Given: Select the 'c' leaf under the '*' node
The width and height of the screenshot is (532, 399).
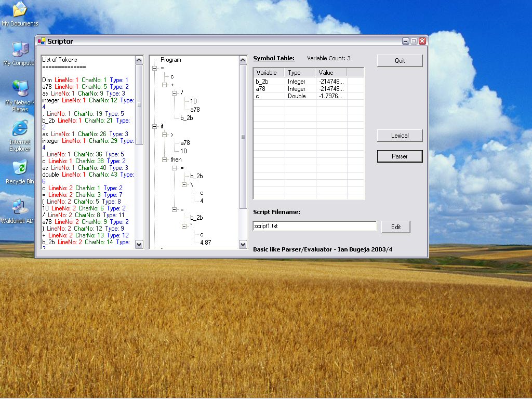Looking at the screenshot, I should click(202, 234).
